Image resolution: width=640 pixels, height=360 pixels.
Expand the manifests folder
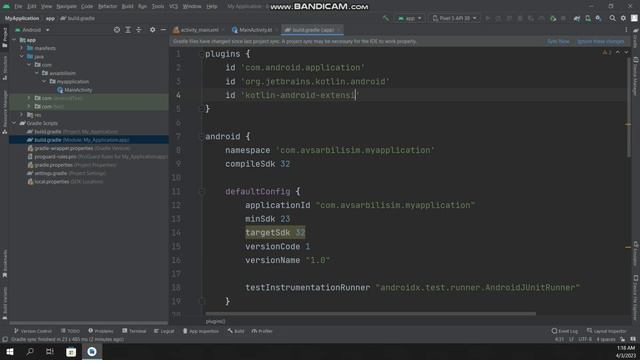click(22, 48)
